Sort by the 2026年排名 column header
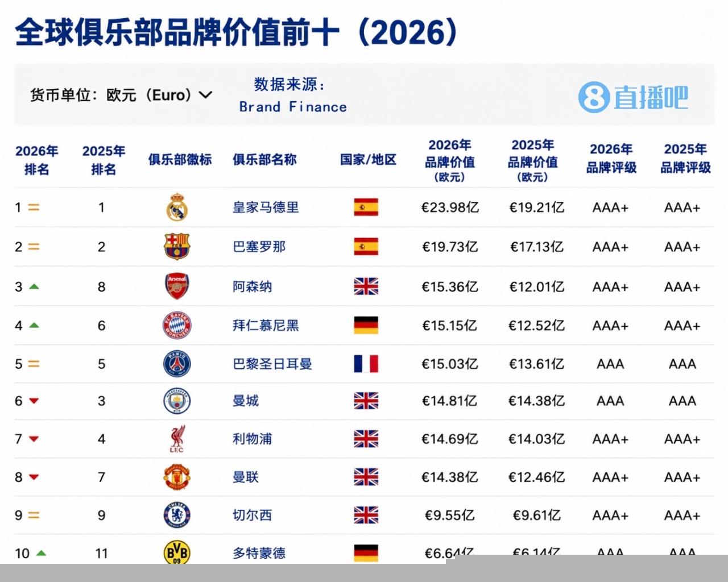The image size is (728, 582). [37, 160]
